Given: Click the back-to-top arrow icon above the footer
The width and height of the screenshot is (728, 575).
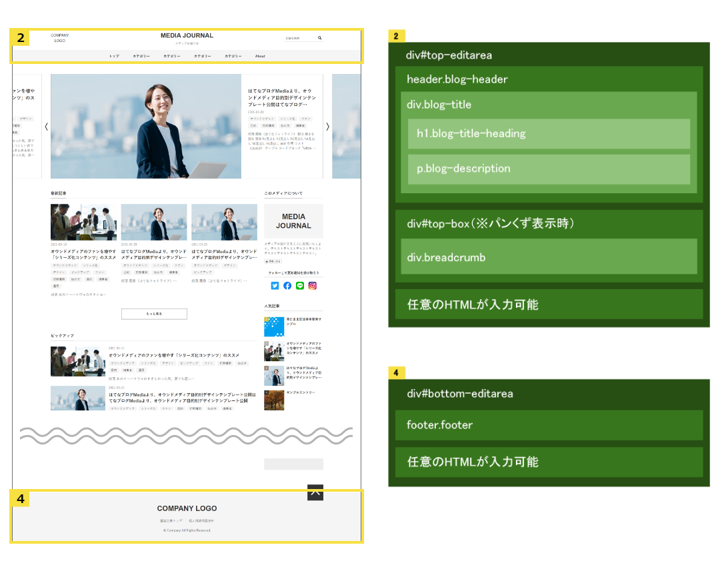Looking at the screenshot, I should pos(315,493).
